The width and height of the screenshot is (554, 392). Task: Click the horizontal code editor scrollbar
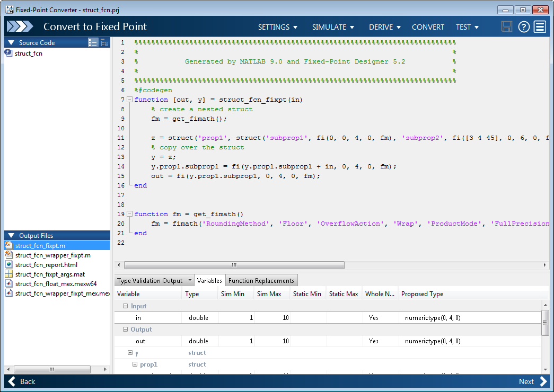234,265
